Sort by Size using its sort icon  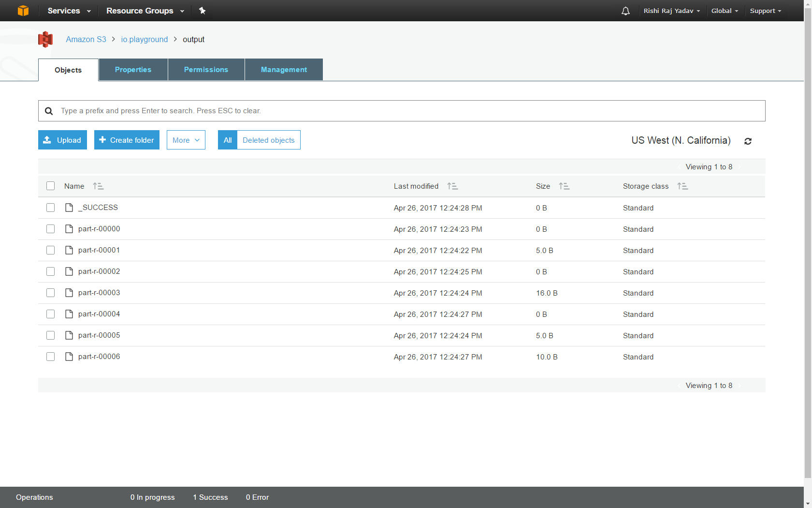[564, 186]
